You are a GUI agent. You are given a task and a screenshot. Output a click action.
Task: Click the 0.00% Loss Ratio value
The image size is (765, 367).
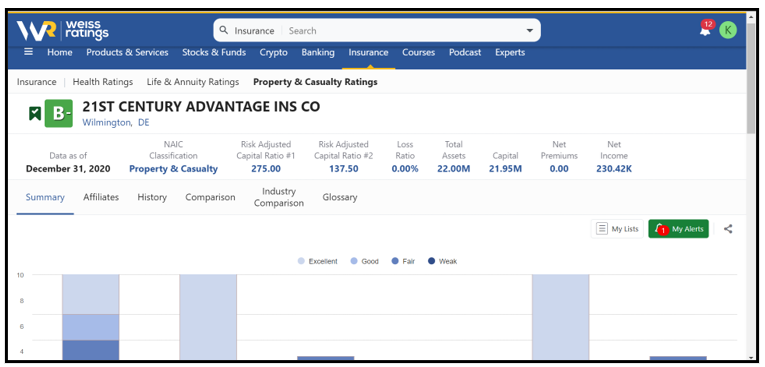[405, 169]
